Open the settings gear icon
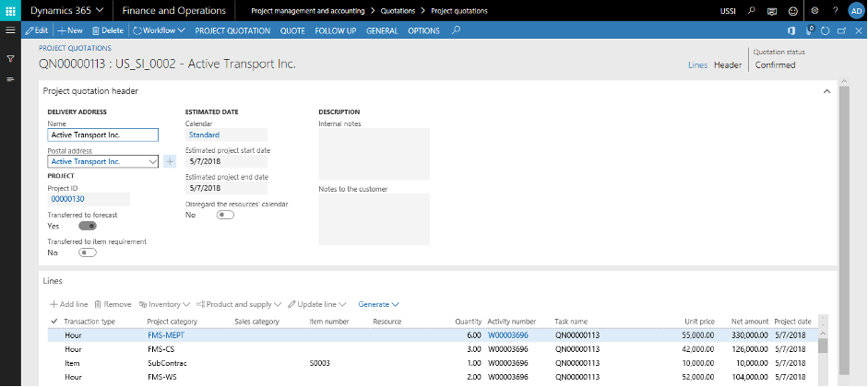Screen dimensions: 868x387 point(814,10)
